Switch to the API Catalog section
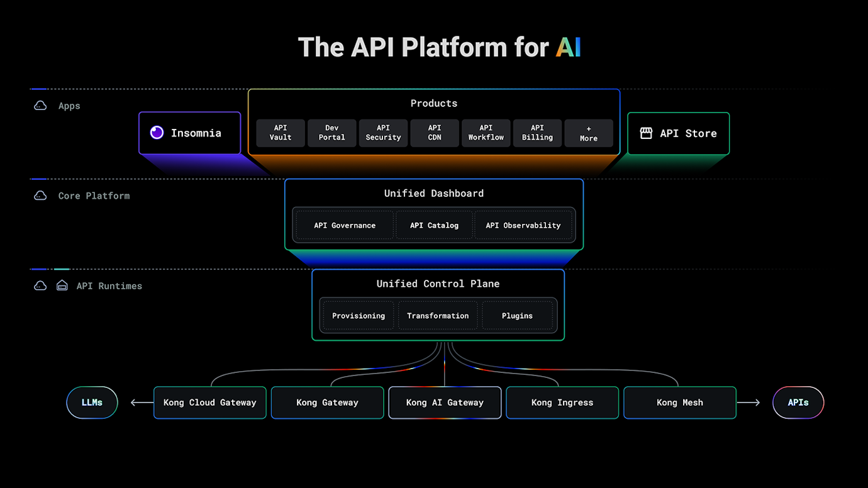868x488 pixels. (x=434, y=225)
